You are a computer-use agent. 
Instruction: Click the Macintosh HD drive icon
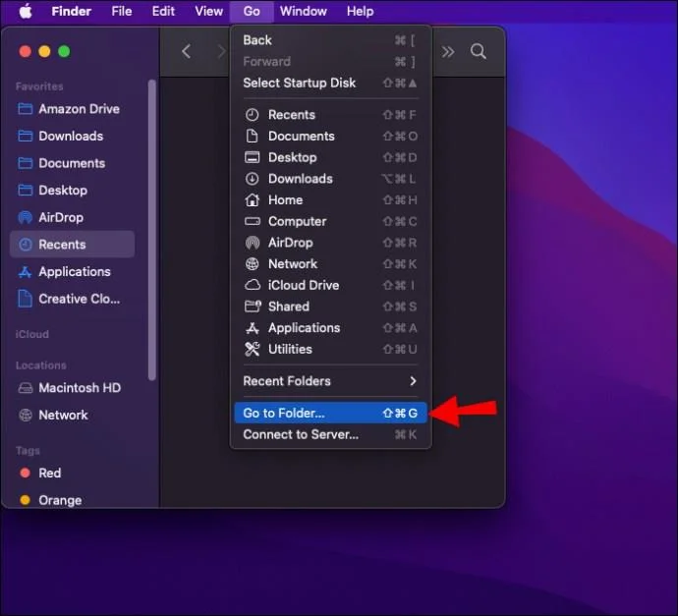[x=26, y=388]
